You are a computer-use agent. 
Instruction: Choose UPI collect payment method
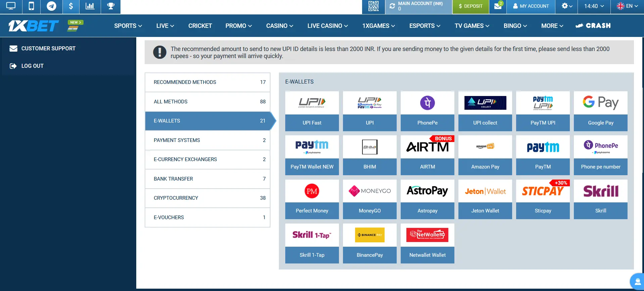click(485, 111)
